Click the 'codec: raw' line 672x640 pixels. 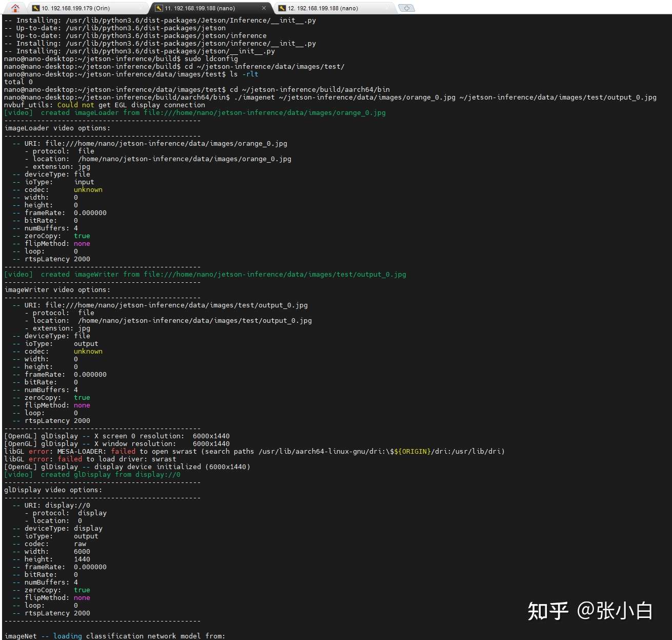click(x=49, y=544)
